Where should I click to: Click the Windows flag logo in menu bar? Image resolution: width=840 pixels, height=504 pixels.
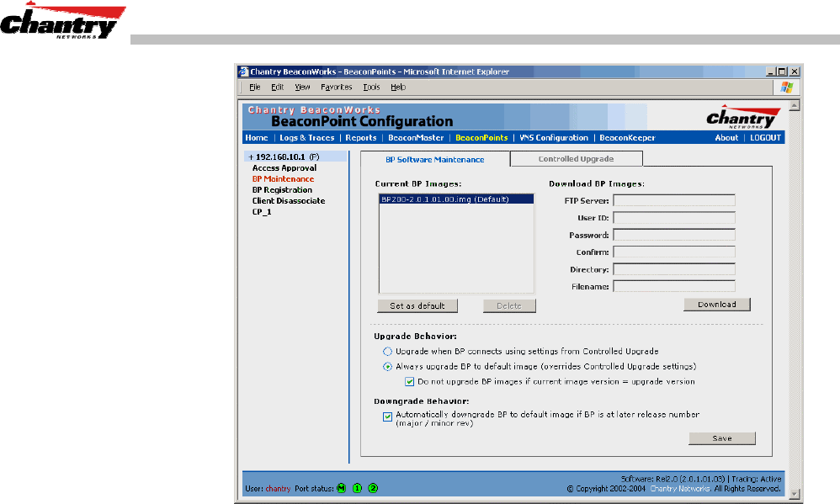(x=786, y=87)
